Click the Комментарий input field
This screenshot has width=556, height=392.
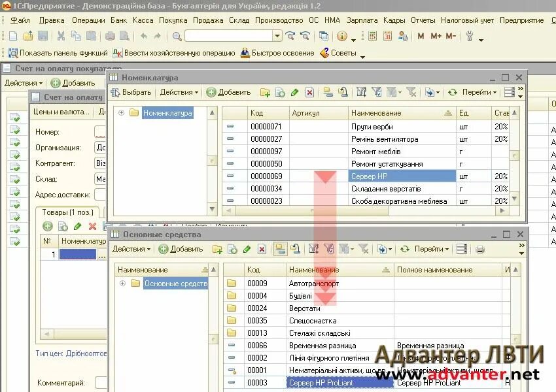click(x=101, y=382)
